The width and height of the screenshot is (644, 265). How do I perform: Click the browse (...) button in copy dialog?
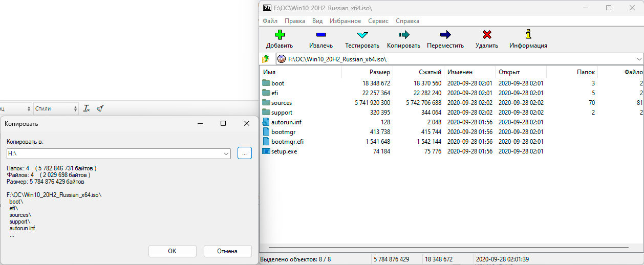[245, 153]
